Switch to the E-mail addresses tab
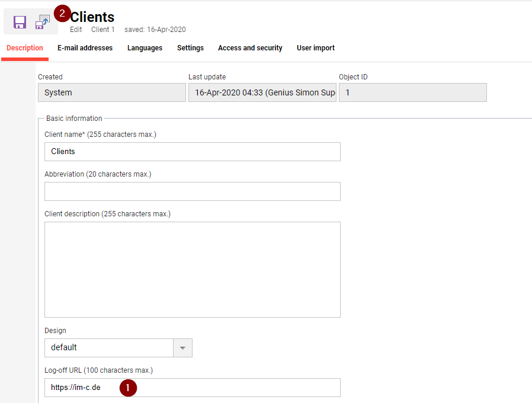This screenshot has height=403, width=532. pyautogui.click(x=85, y=48)
